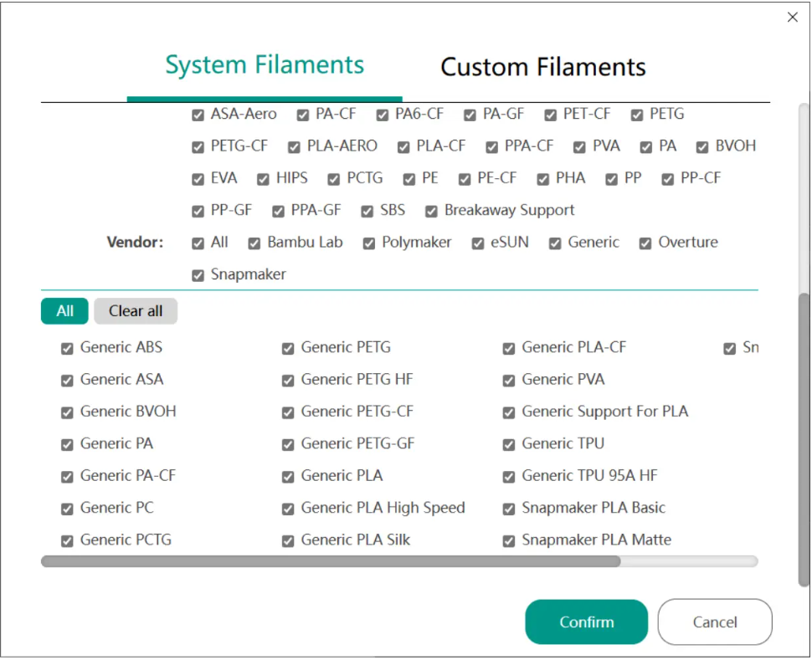Toggle the eSUN vendor checkbox
Screen dimensions: 812x660
pyautogui.click(x=478, y=243)
